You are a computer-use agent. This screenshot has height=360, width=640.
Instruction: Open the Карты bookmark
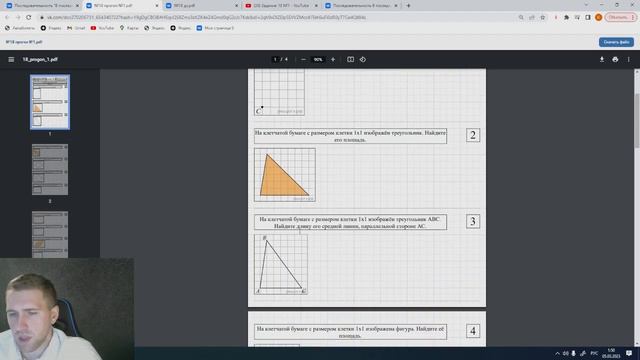[129, 28]
